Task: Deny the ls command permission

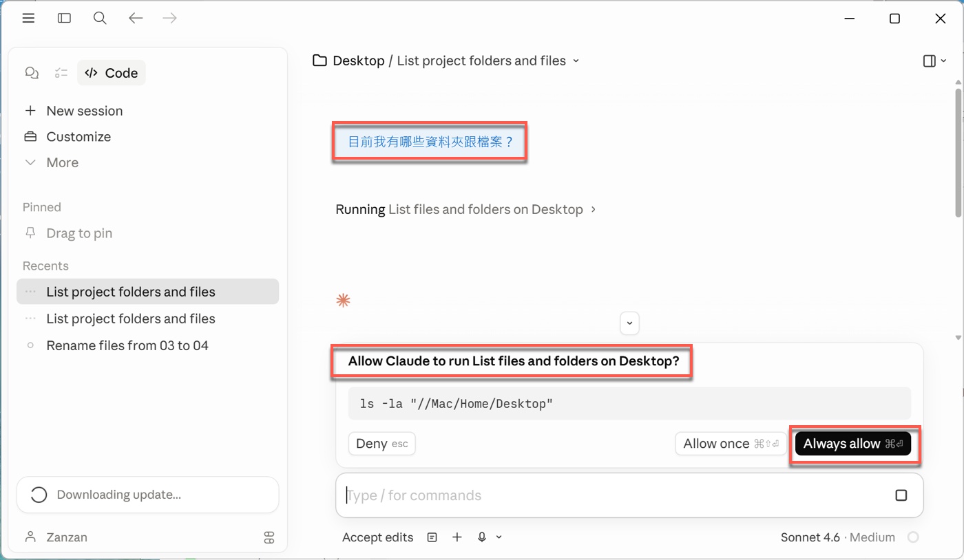Action: coord(381,444)
